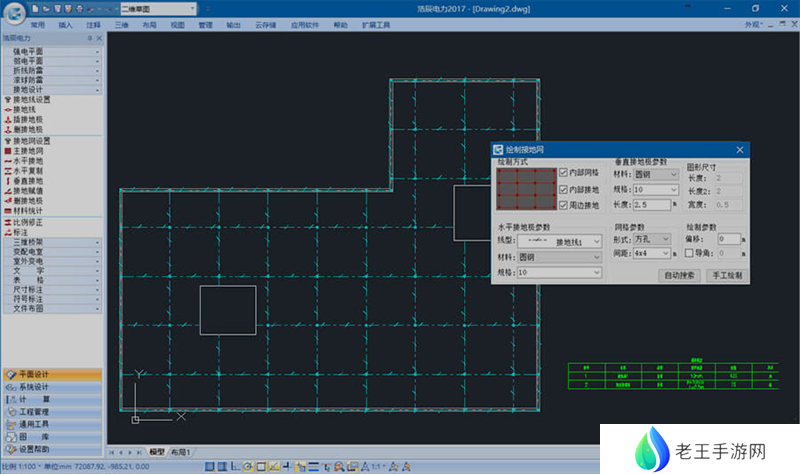Image resolution: width=800 pixels, height=474 pixels.
Task: Switch to the 布局1 layout tab
Action: (x=181, y=452)
